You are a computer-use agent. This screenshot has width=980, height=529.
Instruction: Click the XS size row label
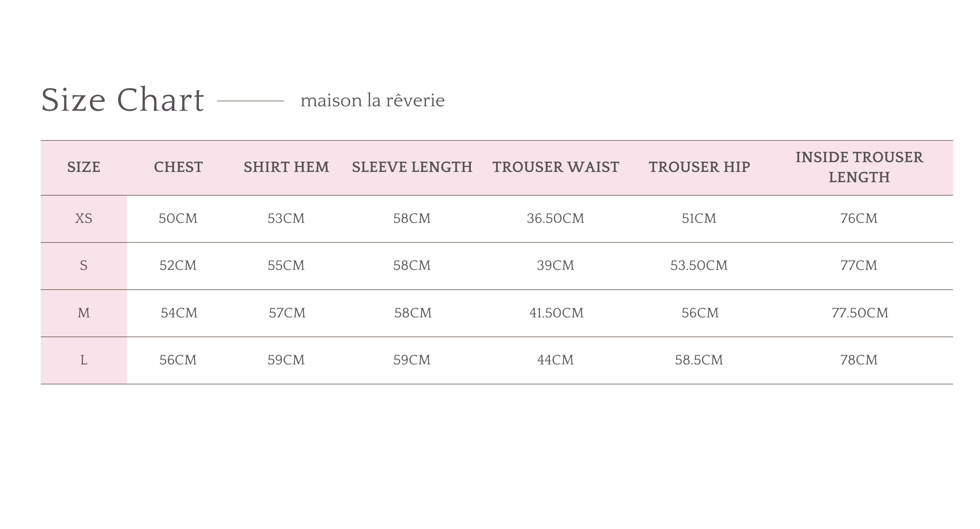coord(84,218)
